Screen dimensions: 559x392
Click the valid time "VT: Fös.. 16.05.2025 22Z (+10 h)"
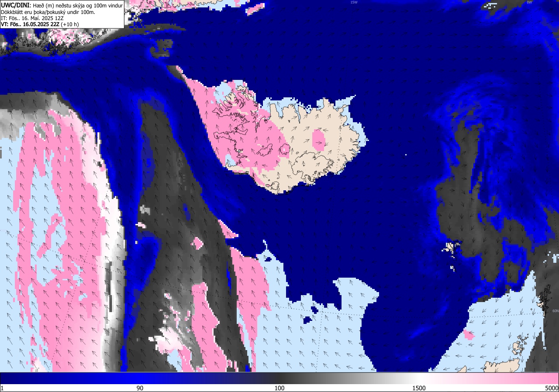pos(40,24)
